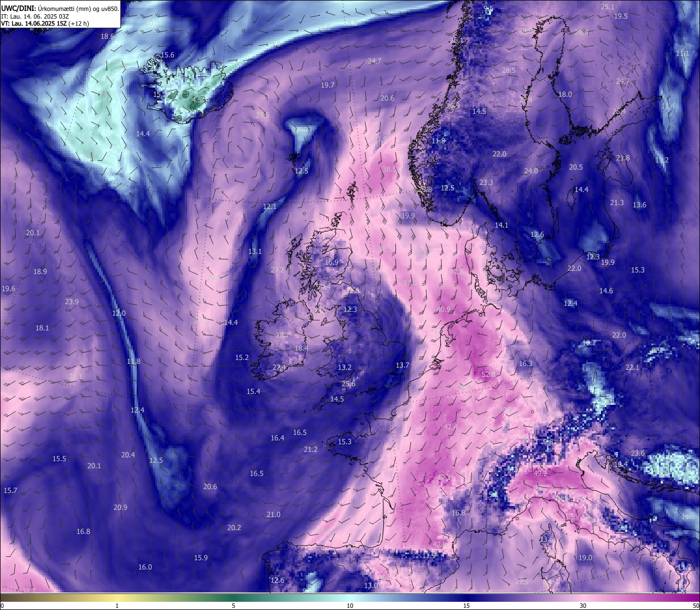Click the 14.1 value near the Skagerrak
This screenshot has width=700, height=610.
pos(501,225)
